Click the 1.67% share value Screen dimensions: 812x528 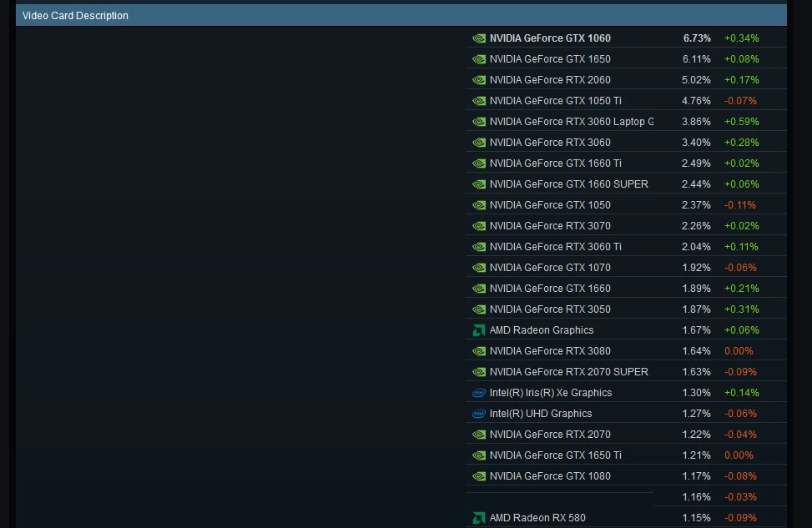pos(697,330)
